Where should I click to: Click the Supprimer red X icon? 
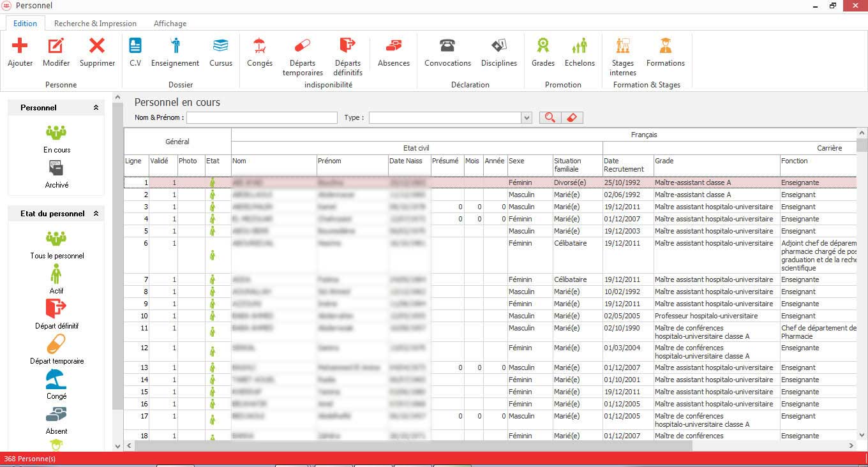[97, 46]
